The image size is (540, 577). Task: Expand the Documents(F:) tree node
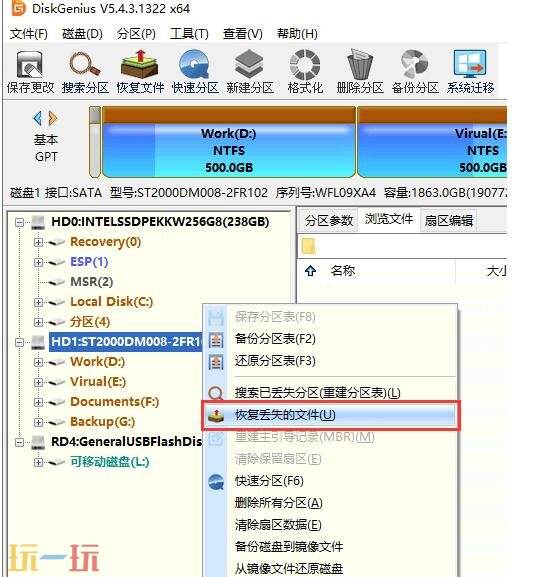click(x=38, y=402)
